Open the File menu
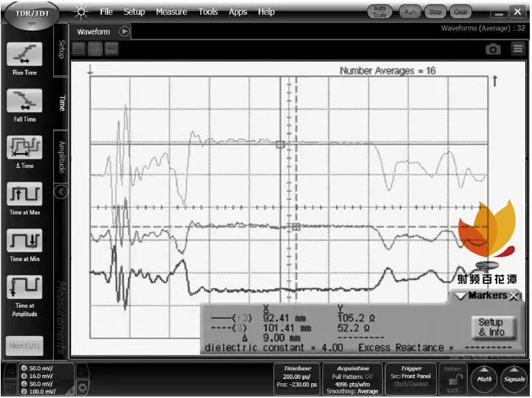 coord(106,12)
